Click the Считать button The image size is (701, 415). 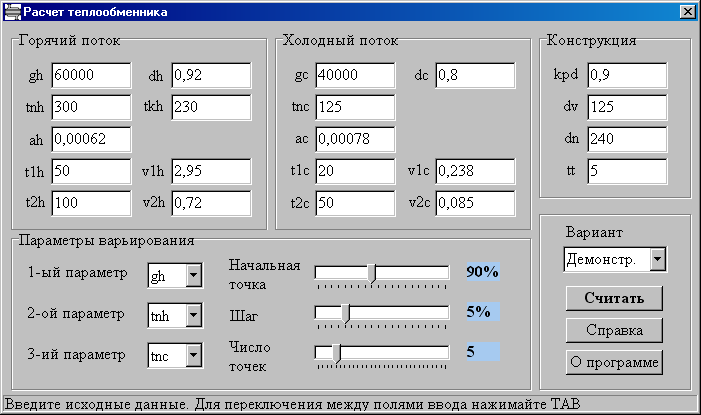pos(614,298)
